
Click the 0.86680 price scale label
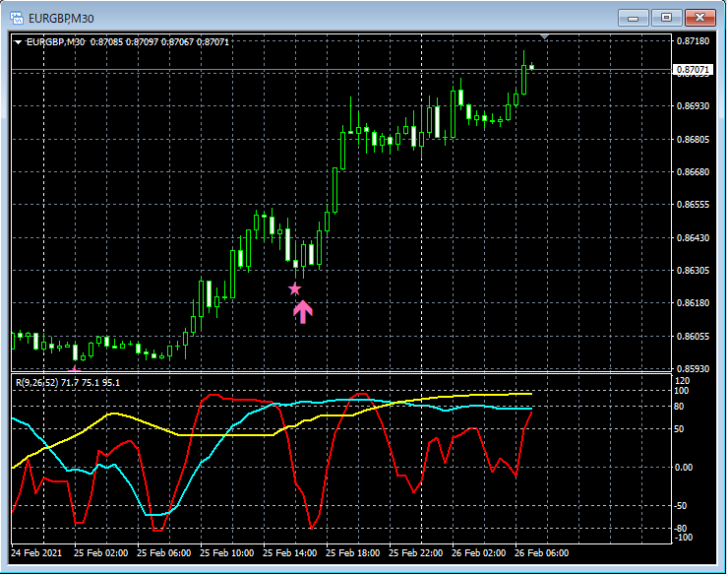pos(693,172)
